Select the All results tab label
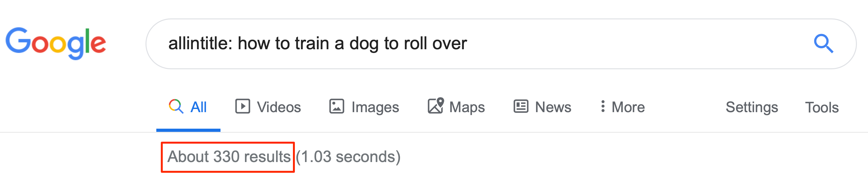This screenshot has height=183, width=868. tap(199, 107)
